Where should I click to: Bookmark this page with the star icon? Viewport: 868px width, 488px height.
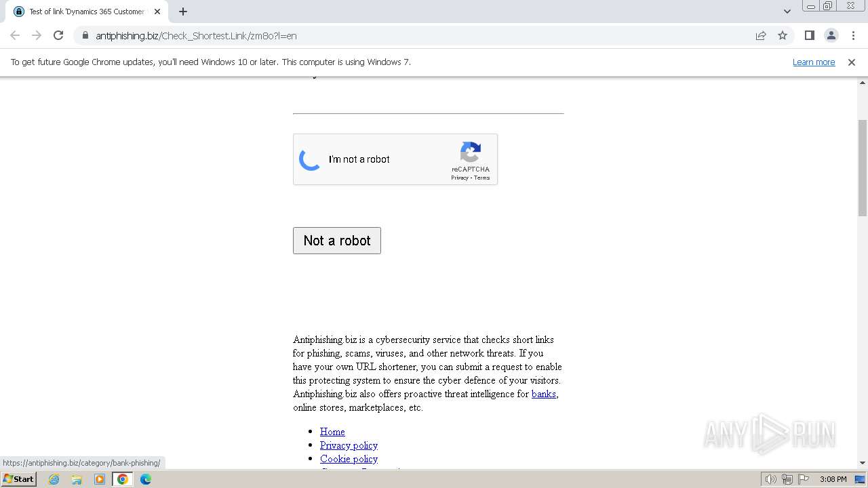coord(783,35)
